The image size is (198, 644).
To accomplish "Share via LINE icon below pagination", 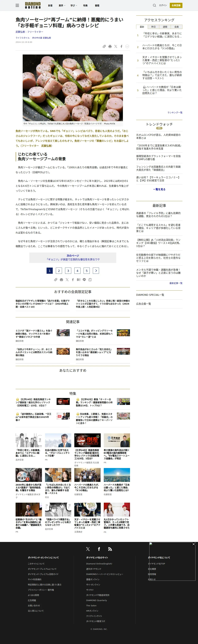I will click(x=84, y=280).
